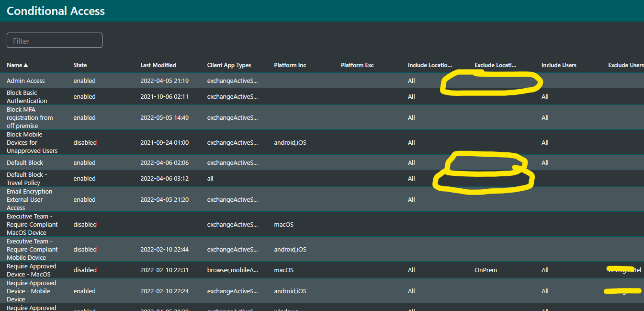
Task: Click the Name column sort arrow
Action: pyautogui.click(x=24, y=65)
